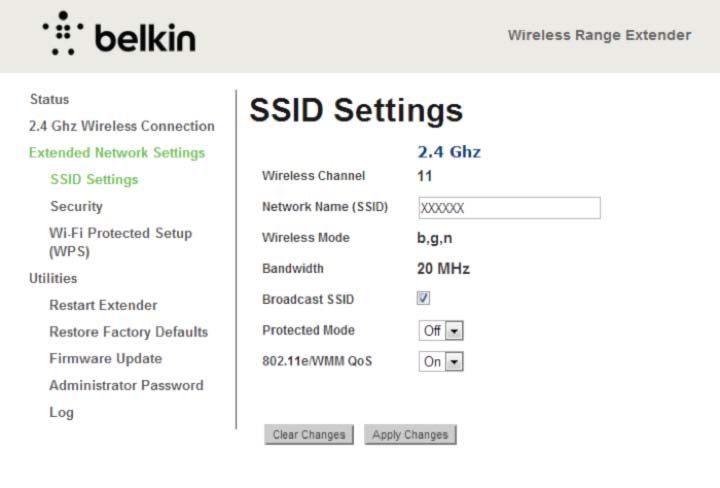
Task: View the Log page
Action: (62, 412)
